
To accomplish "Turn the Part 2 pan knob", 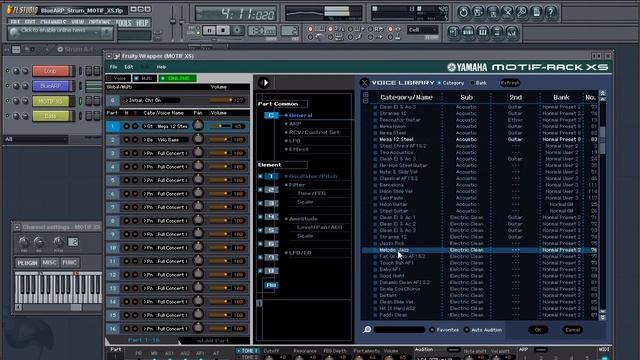I will click(x=198, y=139).
